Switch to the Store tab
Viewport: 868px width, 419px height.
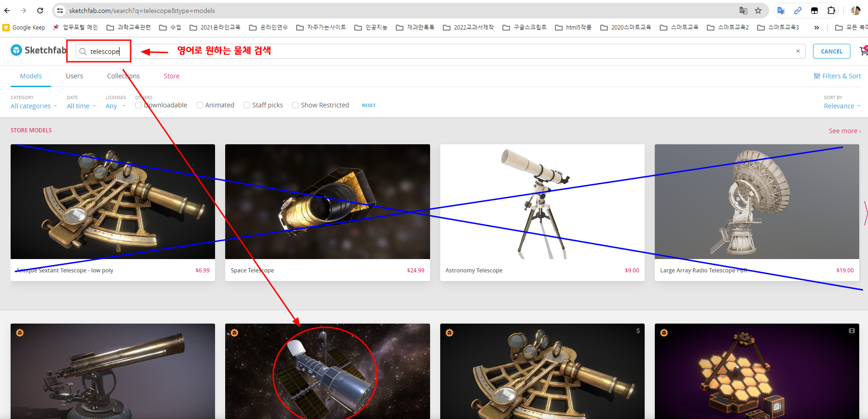(172, 76)
